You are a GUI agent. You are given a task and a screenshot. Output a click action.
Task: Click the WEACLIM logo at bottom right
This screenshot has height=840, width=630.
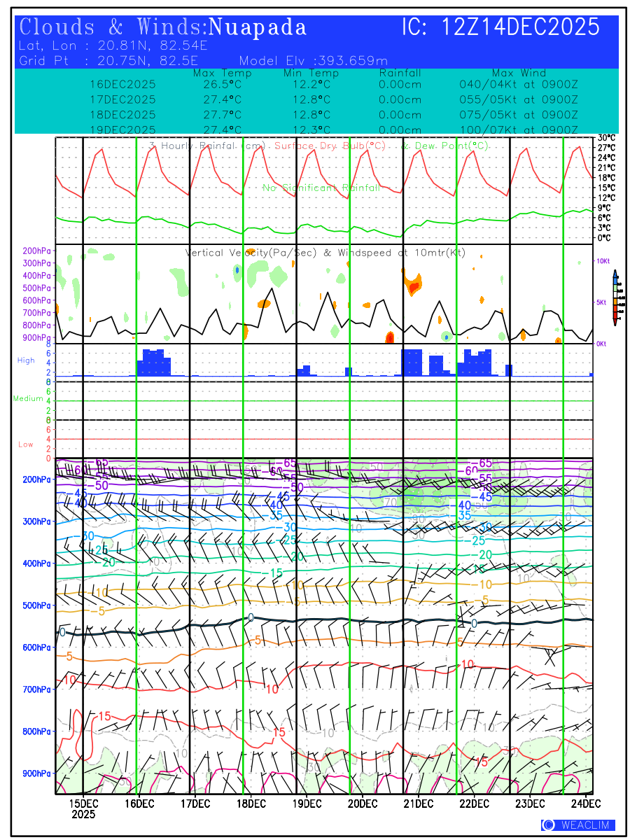577,825
